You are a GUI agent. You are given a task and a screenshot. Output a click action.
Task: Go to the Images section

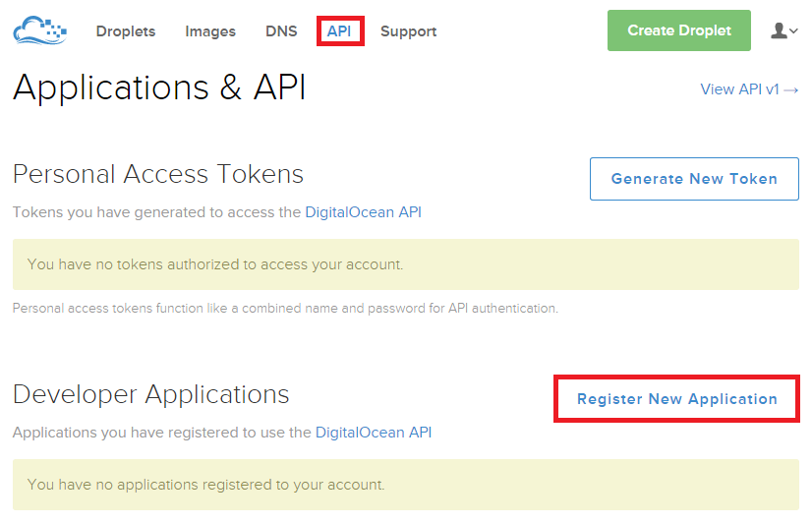coord(210,31)
